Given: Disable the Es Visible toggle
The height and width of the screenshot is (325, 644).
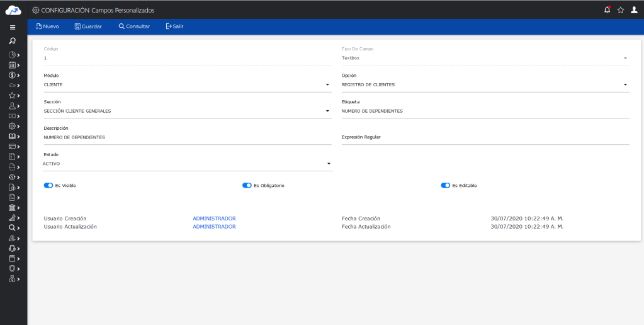Looking at the screenshot, I should (48, 186).
